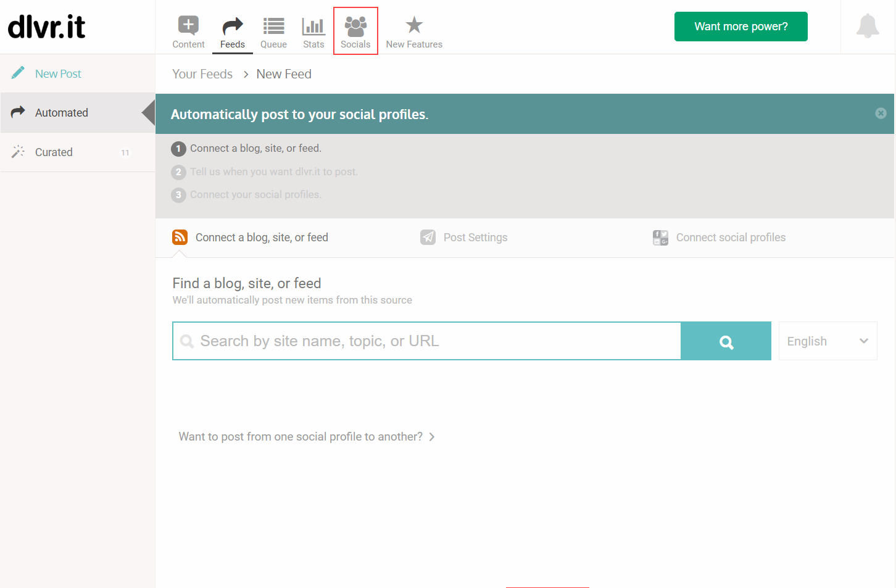Open Your Feeds breadcrumb link
896x588 pixels.
(x=202, y=74)
